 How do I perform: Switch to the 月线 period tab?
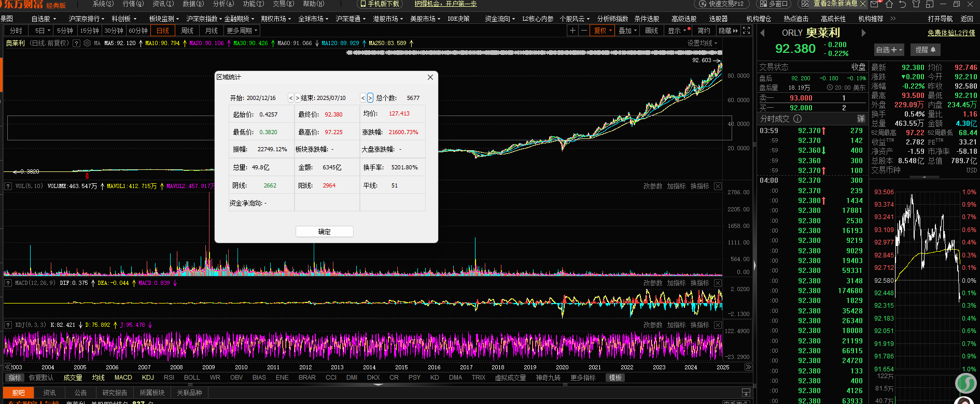(212, 31)
